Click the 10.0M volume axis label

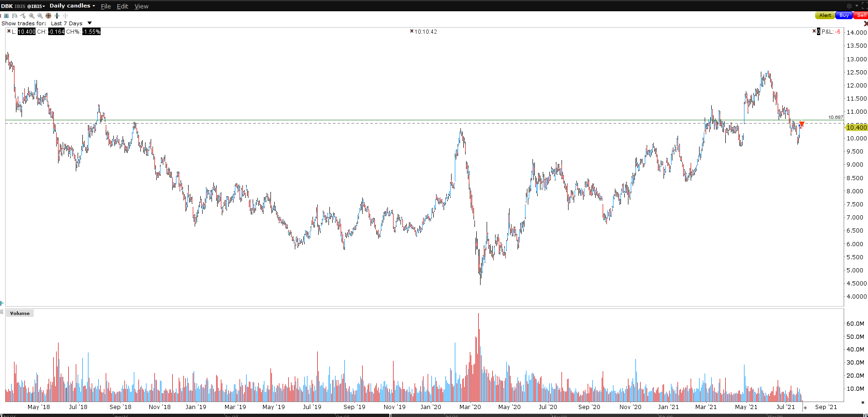click(x=855, y=388)
